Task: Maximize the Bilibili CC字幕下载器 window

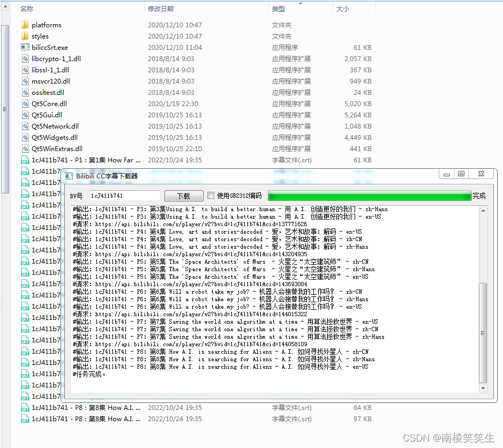Action: pos(461,174)
